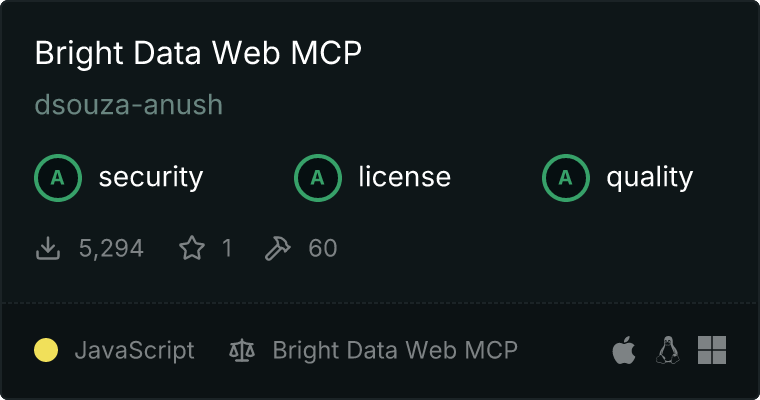Click the security label text

[151, 178]
